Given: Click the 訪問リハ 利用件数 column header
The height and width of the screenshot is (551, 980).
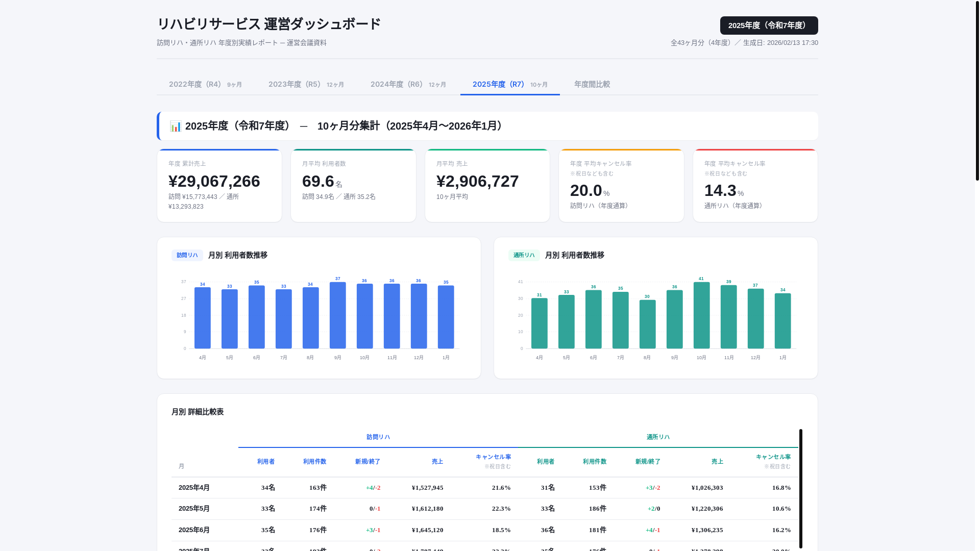Looking at the screenshot, I should [314, 462].
